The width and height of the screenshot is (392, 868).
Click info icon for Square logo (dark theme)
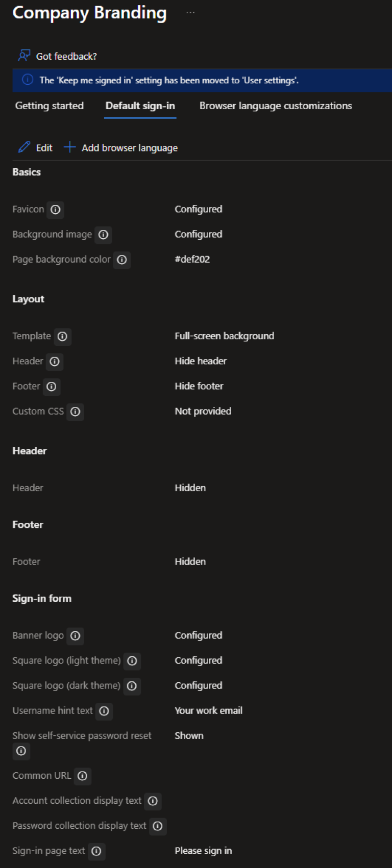coord(132,686)
